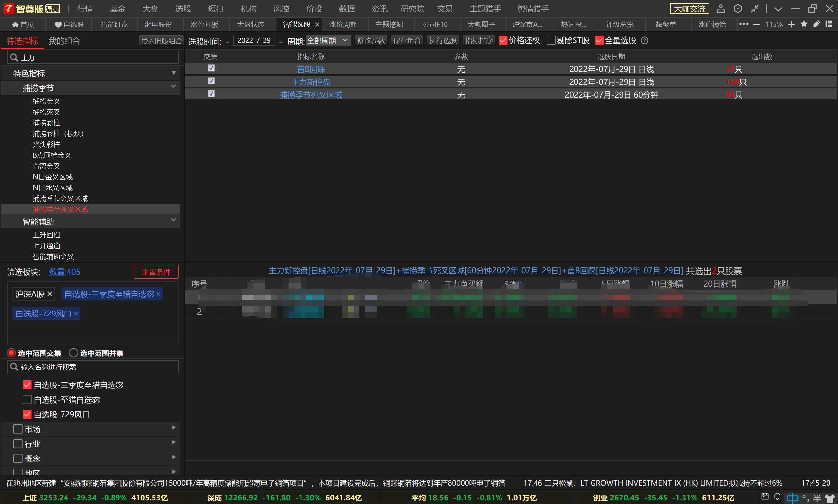
Task: Uncheck 捕捞季节死叉区域 intersection checkbox
Action: (211, 93)
